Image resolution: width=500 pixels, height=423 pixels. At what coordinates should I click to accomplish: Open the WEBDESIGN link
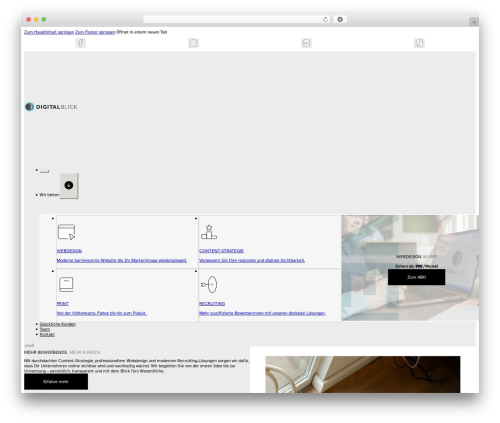[x=69, y=251]
